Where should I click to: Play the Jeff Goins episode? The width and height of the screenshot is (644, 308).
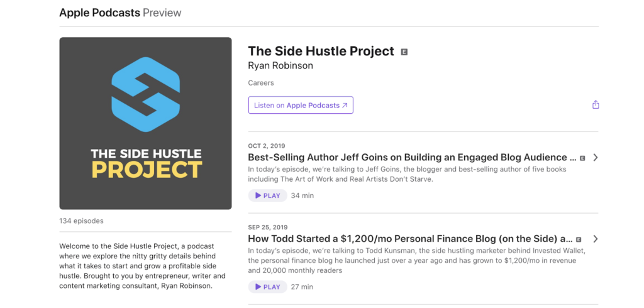(267, 195)
